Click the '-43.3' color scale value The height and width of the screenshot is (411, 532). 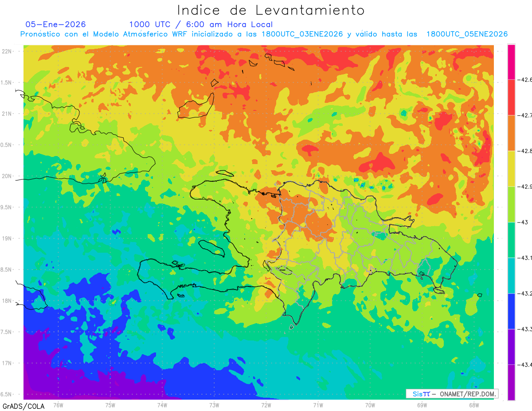tap(524, 329)
